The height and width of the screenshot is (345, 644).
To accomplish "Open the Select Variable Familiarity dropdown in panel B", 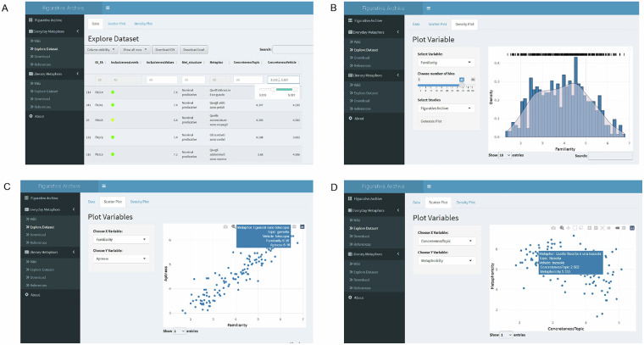I will [x=446, y=63].
